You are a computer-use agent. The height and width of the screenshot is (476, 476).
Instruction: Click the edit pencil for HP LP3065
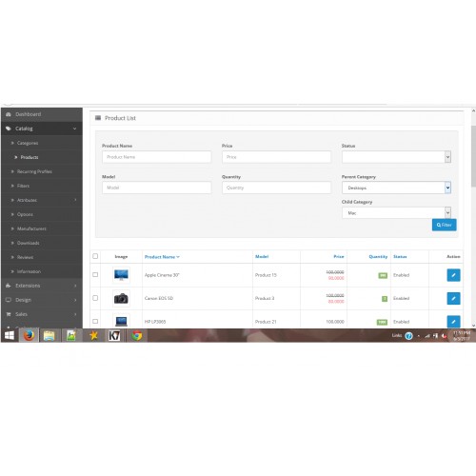click(x=453, y=322)
